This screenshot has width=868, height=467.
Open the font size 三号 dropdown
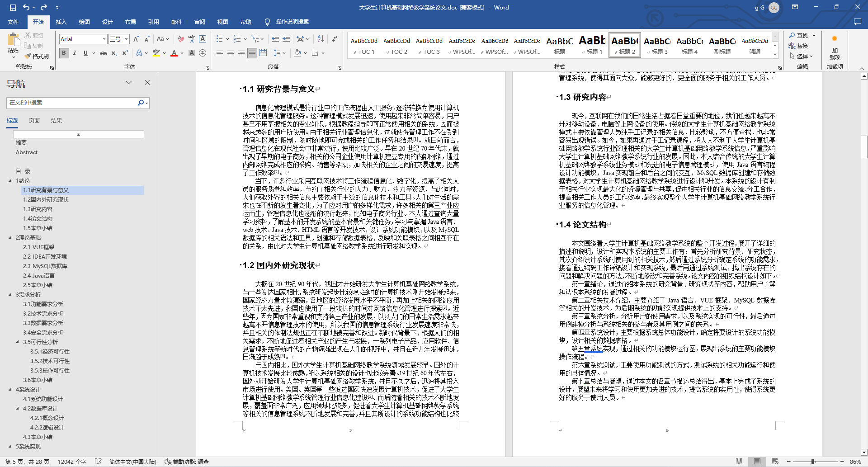[x=127, y=39]
